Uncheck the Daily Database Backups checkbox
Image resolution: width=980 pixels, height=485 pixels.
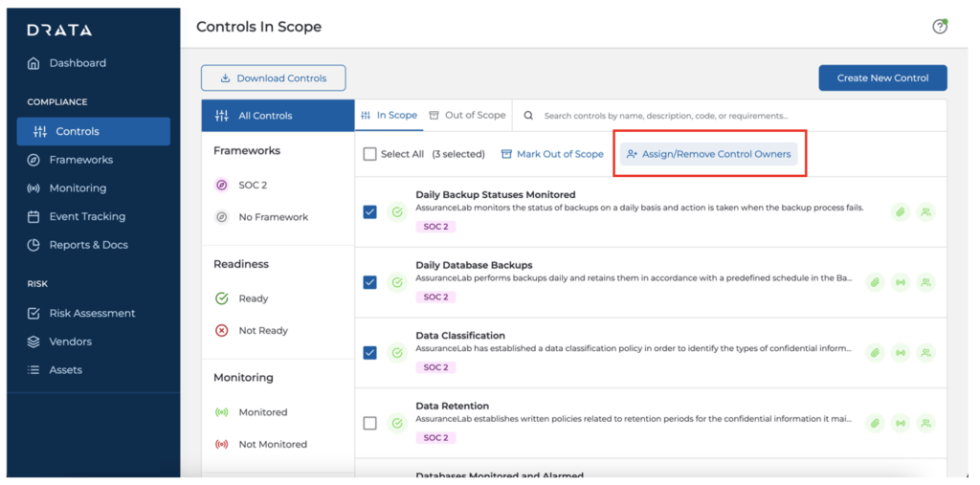coord(370,282)
